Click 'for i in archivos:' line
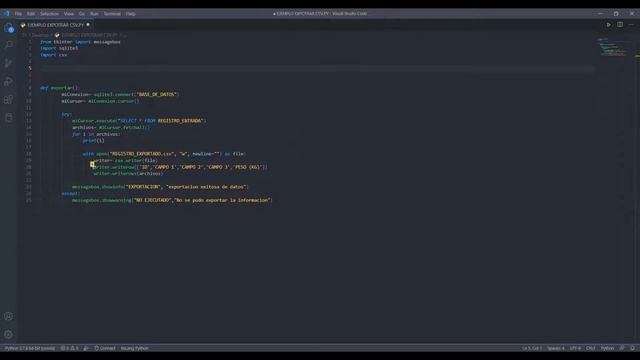Viewport: 640px width, 360px height. point(96,134)
